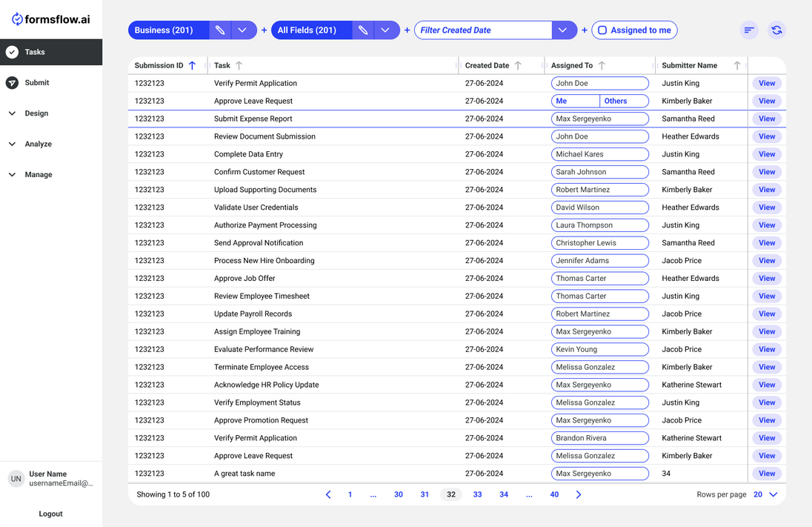812x527 pixels.
Task: Open the Business (201) filter dropdown
Action: click(x=242, y=30)
